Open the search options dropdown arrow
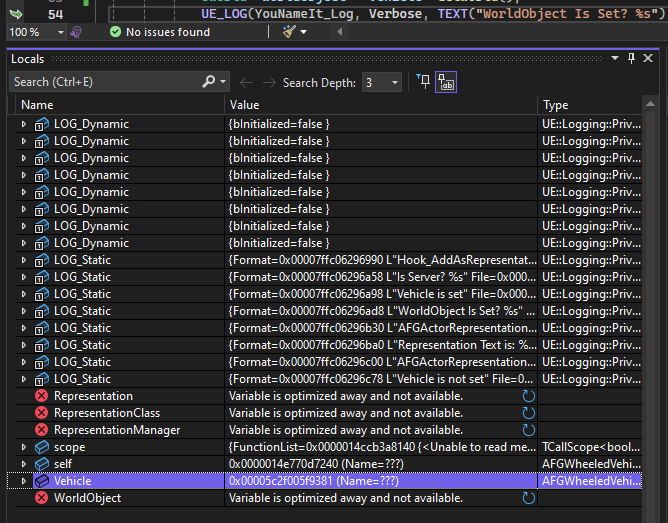 [223, 81]
